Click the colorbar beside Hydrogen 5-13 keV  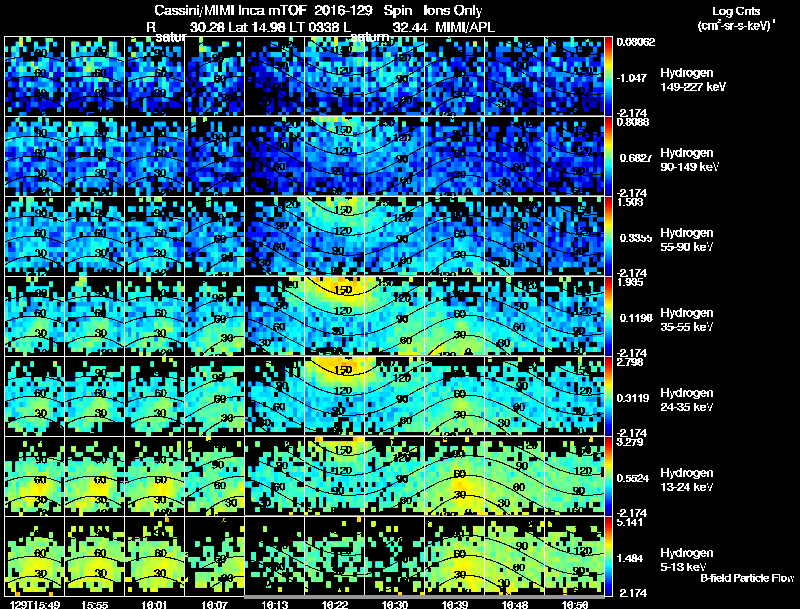608,556
